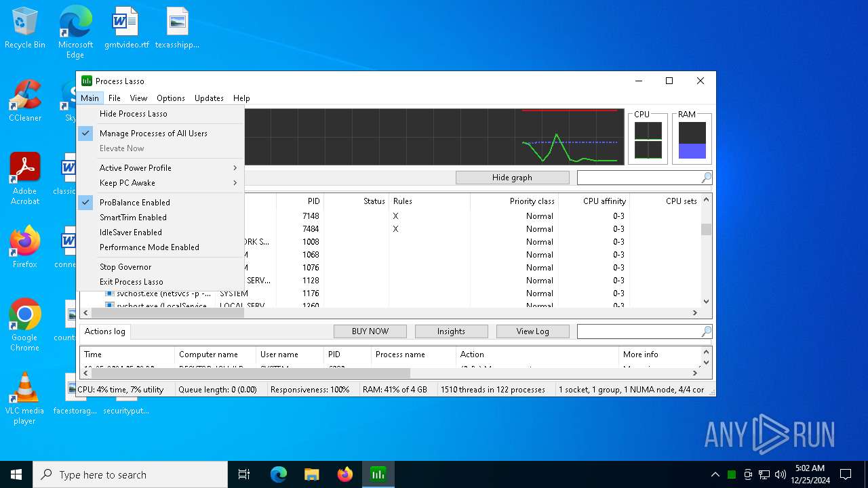The image size is (868, 488).
Task: Sort by the PID column header
Action: (300, 201)
